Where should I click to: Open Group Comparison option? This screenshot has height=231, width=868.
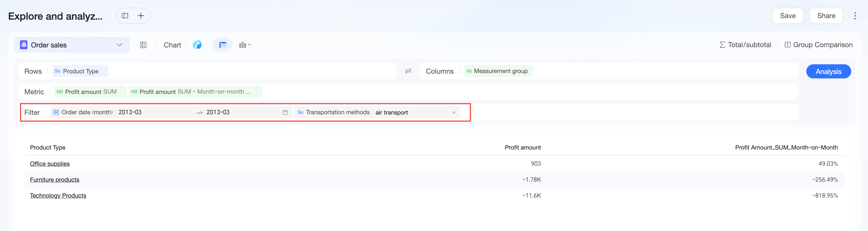tap(818, 45)
